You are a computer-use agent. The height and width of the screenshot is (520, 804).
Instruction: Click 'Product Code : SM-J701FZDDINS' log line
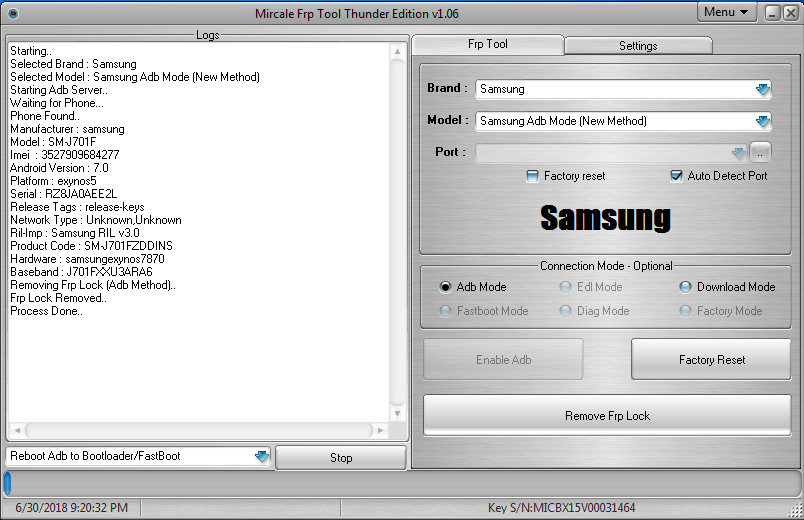tap(91, 246)
